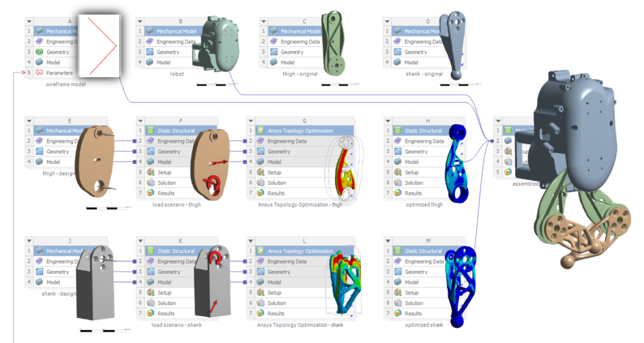The image size is (644, 343).
Task: Select the green thigh original preview thumbnail
Action: pos(333,44)
